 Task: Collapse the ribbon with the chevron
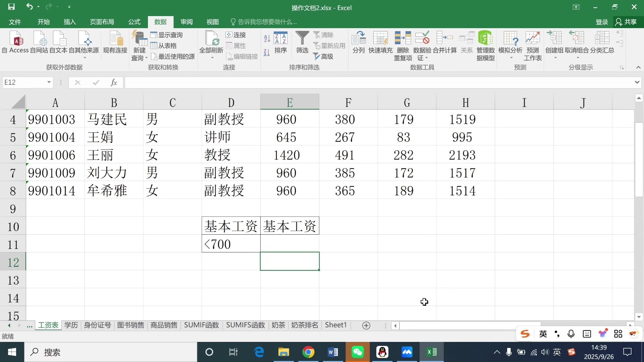coord(638,67)
